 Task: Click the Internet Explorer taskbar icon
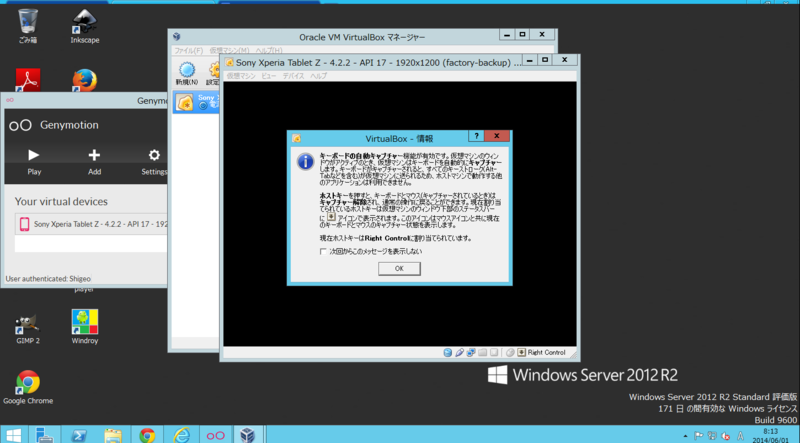[x=181, y=435]
